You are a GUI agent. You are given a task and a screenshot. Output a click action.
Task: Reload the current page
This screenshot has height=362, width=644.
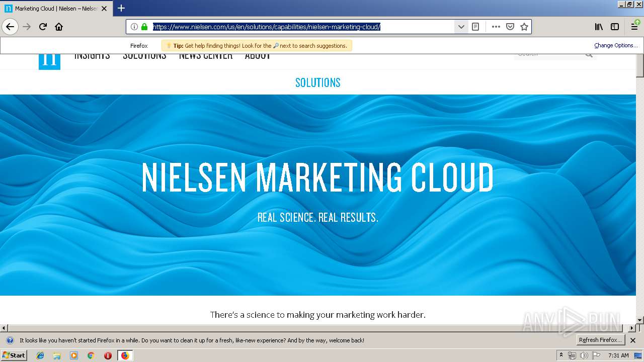pyautogui.click(x=43, y=27)
